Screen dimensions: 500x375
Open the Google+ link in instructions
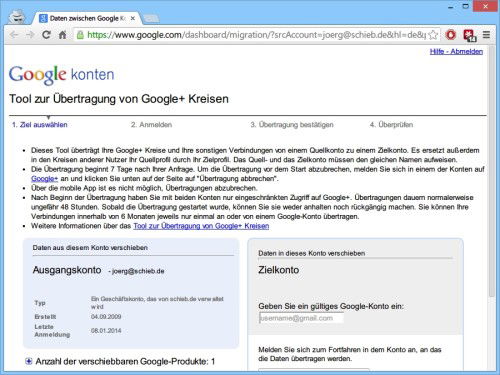44,179
